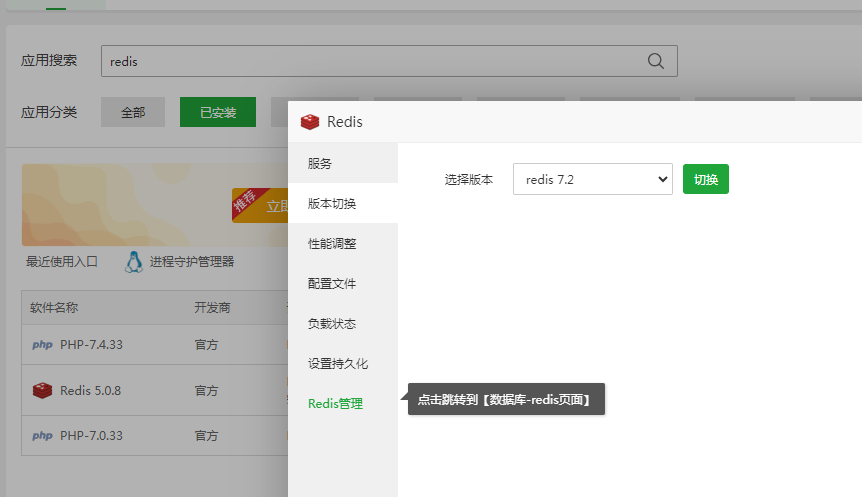Click the PHP-7.0.33 php icon
The height and width of the screenshot is (497, 862).
[x=42, y=435]
